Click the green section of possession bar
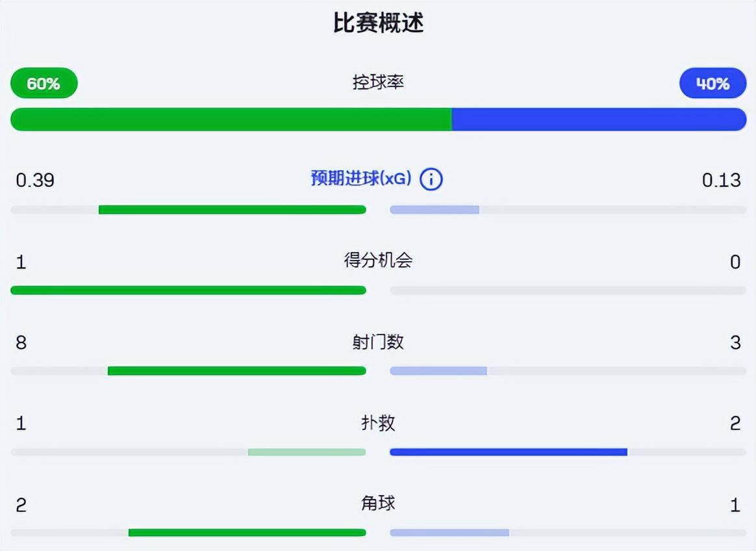756x551 pixels. (231, 120)
